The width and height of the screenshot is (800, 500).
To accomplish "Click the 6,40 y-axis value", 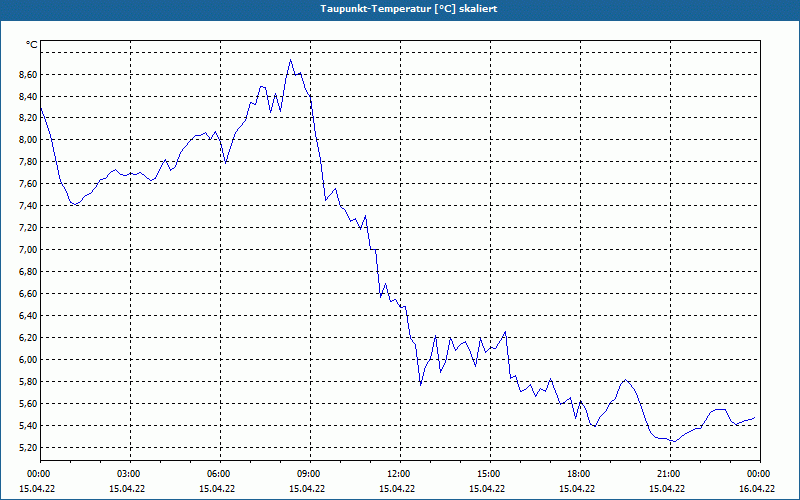I will 28,316.
